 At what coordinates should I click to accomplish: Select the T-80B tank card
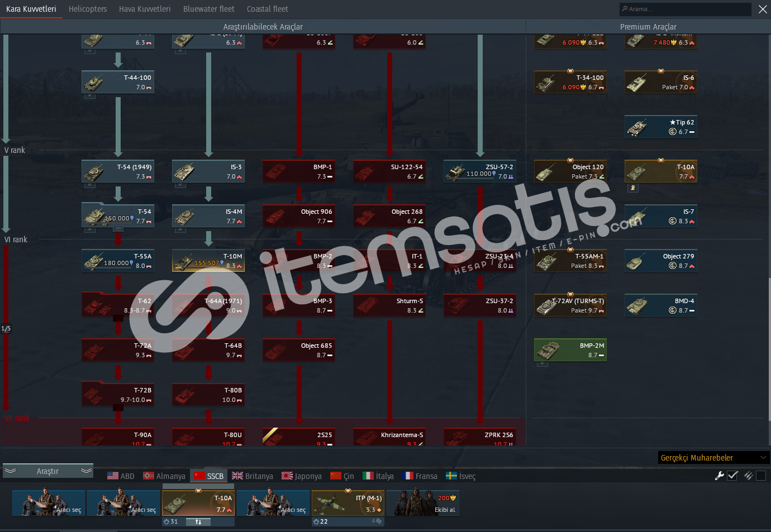[x=208, y=395]
